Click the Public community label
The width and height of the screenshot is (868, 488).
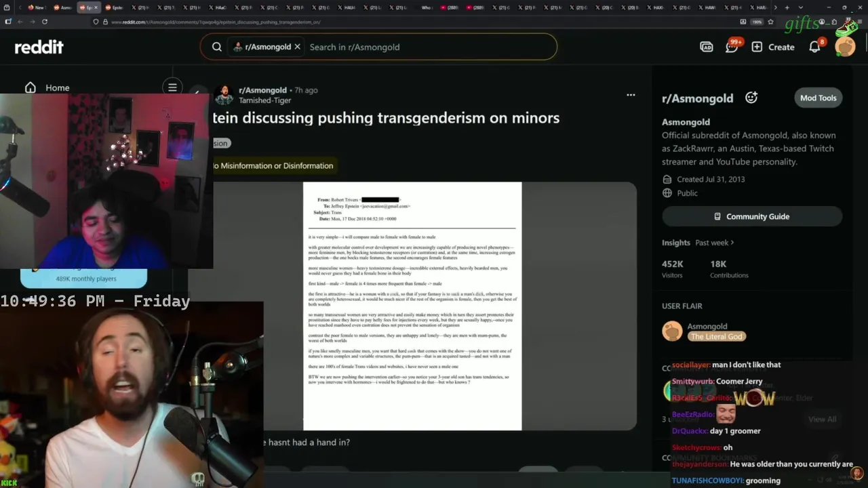pyautogui.click(x=687, y=193)
